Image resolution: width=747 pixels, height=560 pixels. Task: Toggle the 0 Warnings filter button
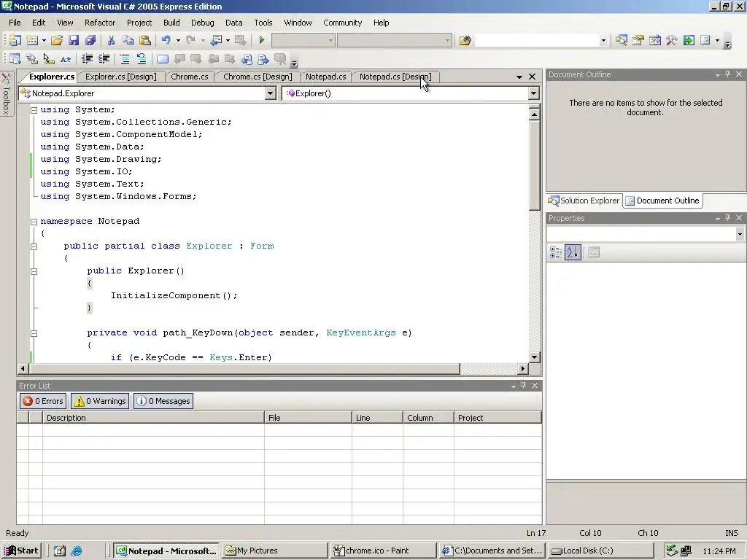pos(100,401)
